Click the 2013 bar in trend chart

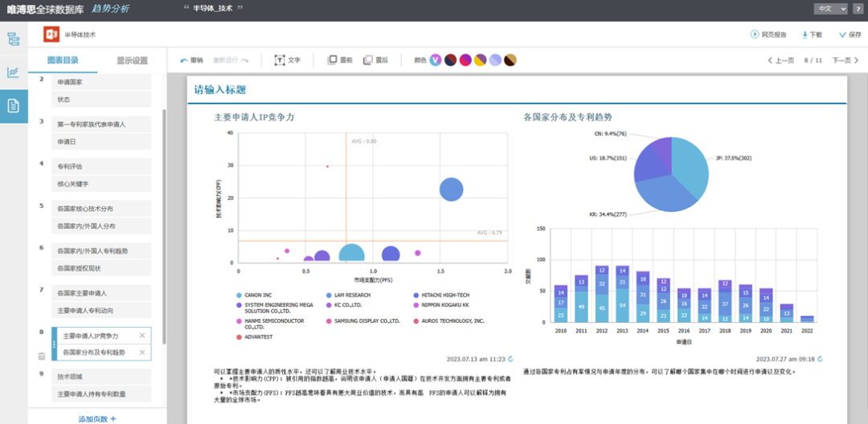click(x=622, y=294)
